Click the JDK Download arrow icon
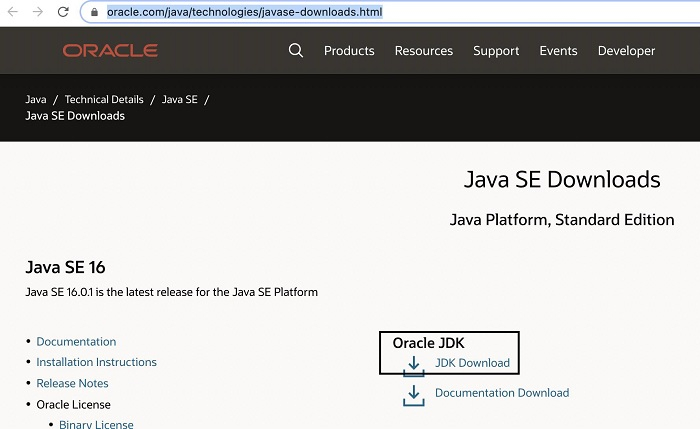This screenshot has width=700, height=429. tap(413, 364)
